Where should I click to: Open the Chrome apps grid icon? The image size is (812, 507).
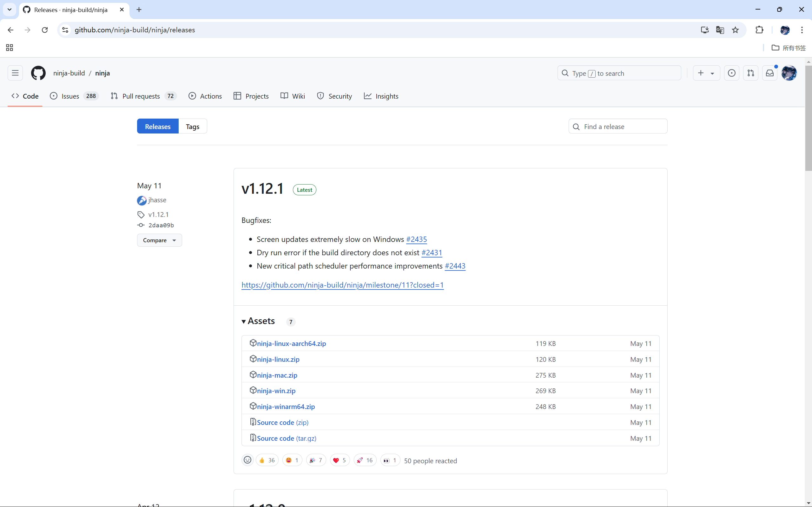[x=10, y=48]
